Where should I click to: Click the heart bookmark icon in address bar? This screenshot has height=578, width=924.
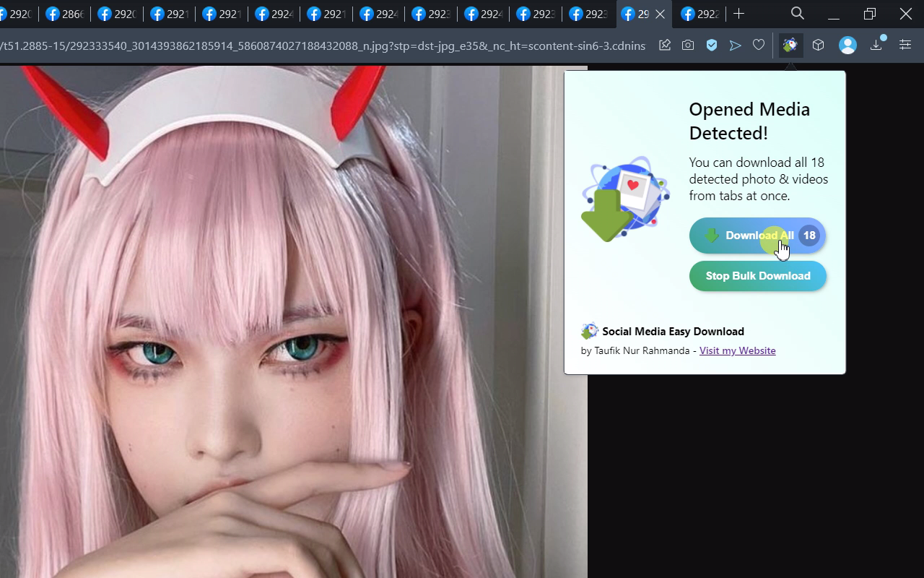pyautogui.click(x=759, y=45)
